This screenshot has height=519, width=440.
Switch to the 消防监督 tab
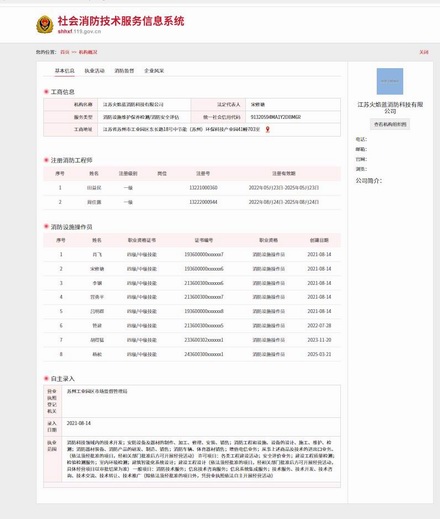point(124,71)
